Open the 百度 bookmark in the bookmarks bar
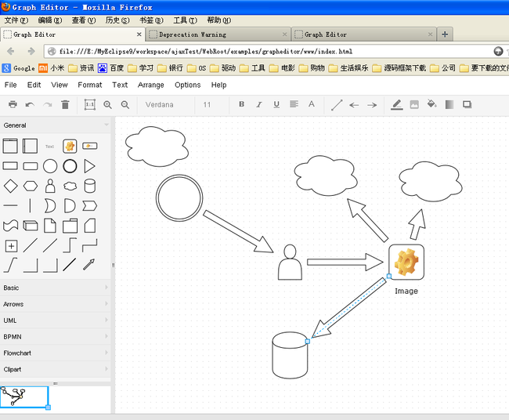 [x=111, y=68]
